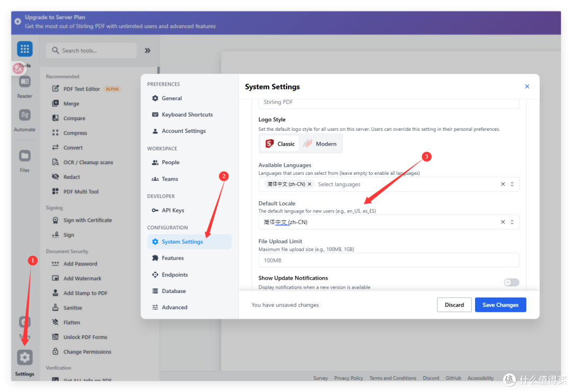Open Endpoints configuration section
This screenshot has width=572, height=392.
tap(189, 274)
